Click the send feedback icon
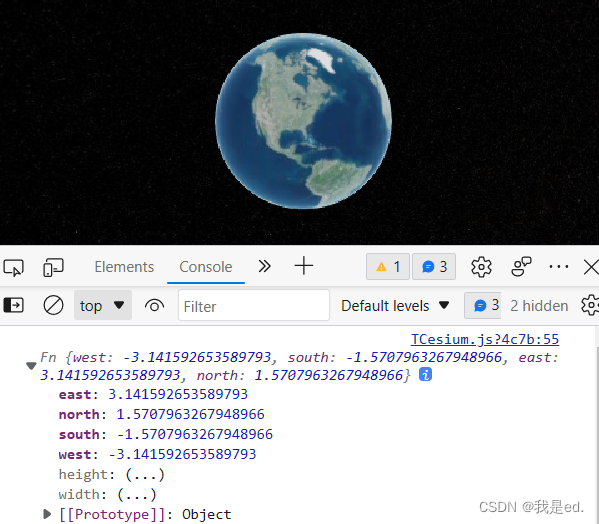 [x=521, y=266]
